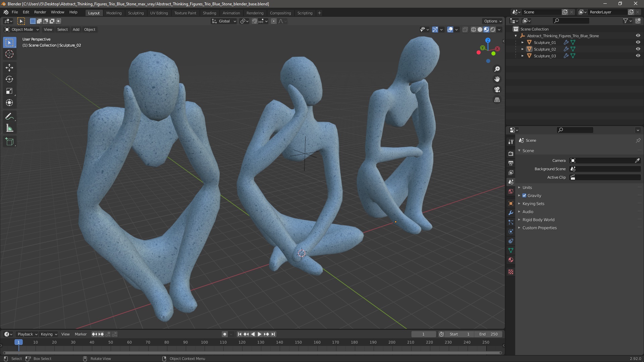Image resolution: width=644 pixels, height=362 pixels.
Task: Select the Move tool
Action: coord(9,68)
